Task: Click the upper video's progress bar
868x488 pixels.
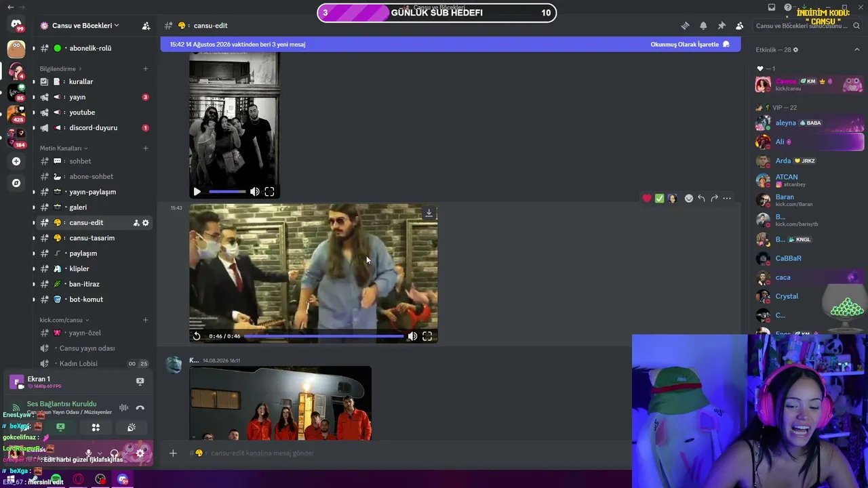Action: coord(227,192)
